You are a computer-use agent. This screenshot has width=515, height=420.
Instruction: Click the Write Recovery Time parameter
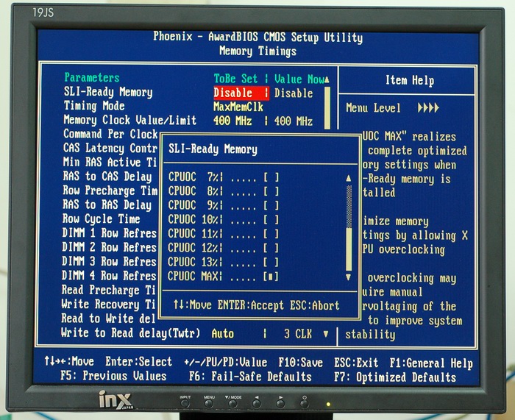pos(108,304)
